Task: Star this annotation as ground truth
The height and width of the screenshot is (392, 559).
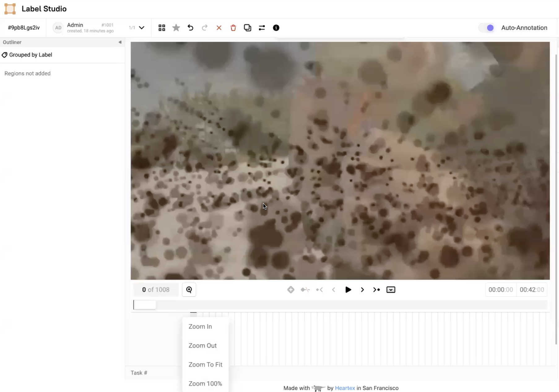Action: (x=176, y=28)
